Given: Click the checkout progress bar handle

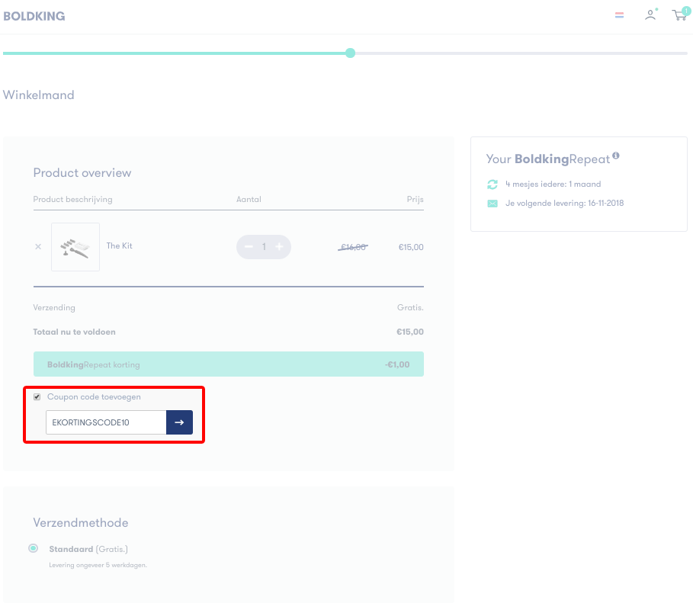Looking at the screenshot, I should 350,53.
